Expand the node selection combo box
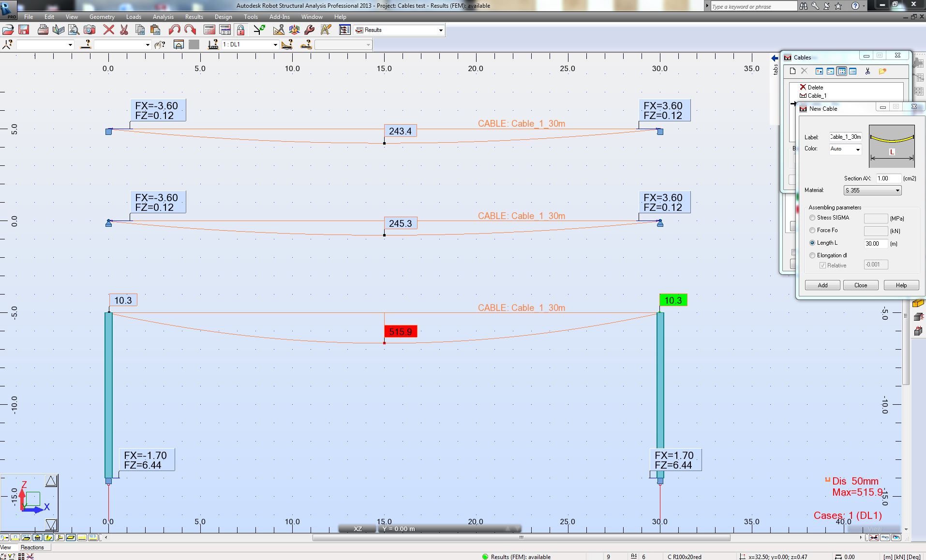 click(x=70, y=45)
